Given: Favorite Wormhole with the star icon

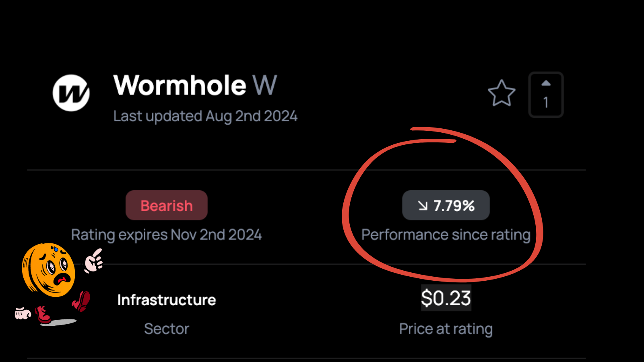Looking at the screenshot, I should 502,93.
